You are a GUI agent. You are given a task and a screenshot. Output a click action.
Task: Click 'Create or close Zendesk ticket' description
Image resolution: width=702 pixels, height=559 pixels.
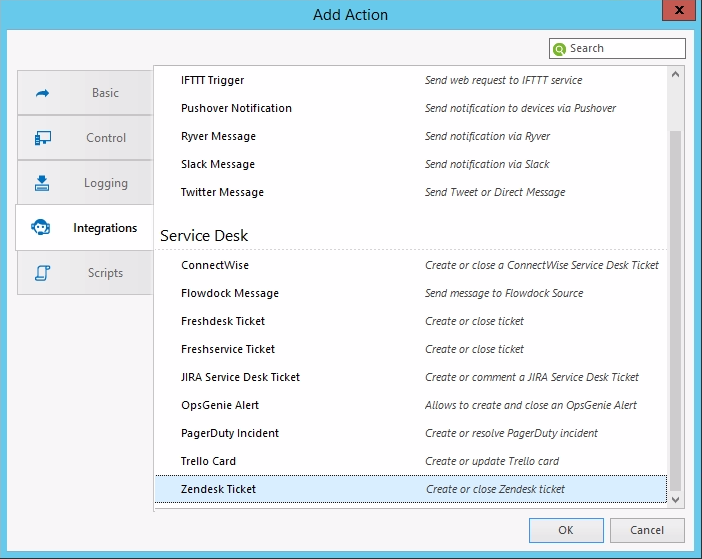pos(495,489)
